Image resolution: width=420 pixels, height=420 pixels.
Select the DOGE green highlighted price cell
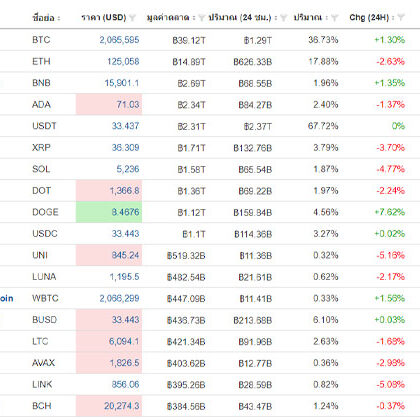(x=109, y=212)
